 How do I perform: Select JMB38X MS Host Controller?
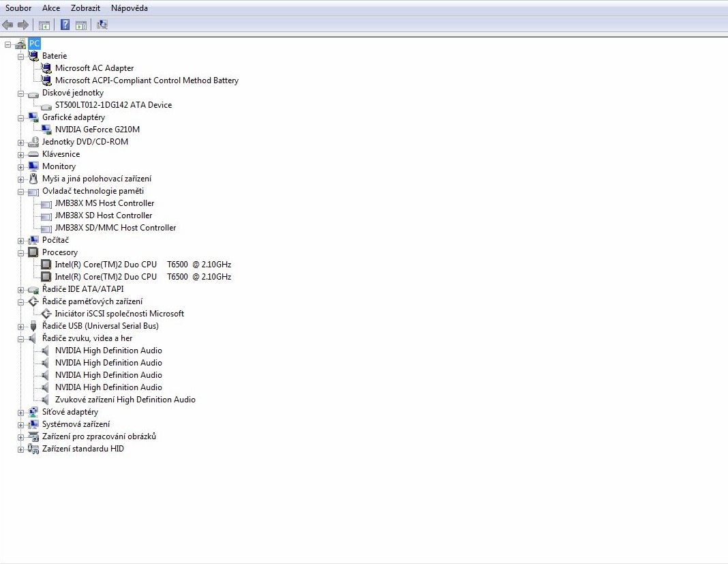104,203
